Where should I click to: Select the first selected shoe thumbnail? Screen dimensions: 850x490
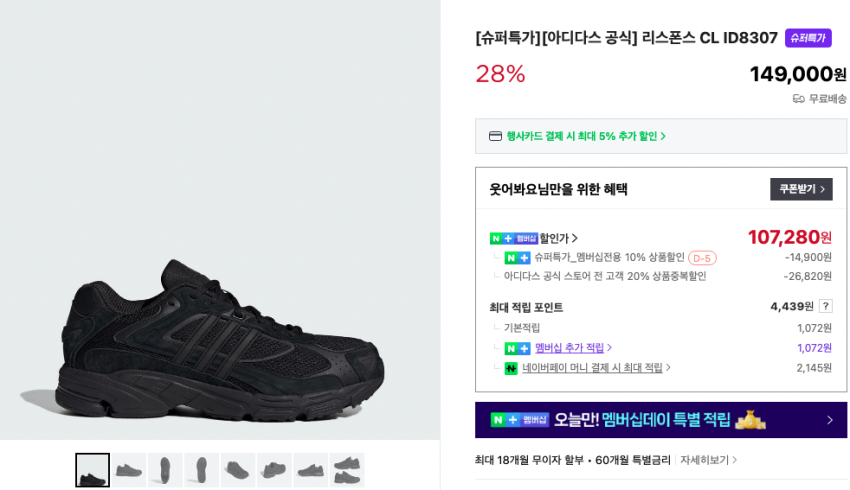tap(93, 470)
